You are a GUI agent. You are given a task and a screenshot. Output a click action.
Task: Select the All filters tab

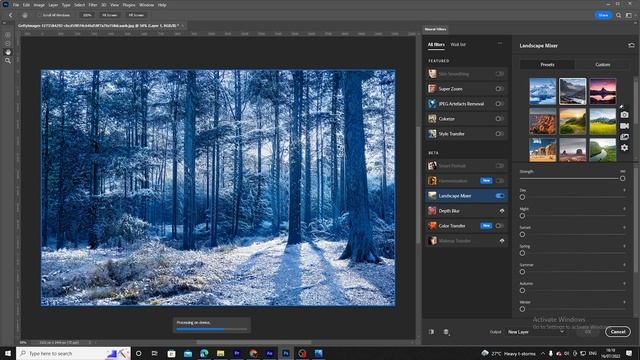(436, 44)
